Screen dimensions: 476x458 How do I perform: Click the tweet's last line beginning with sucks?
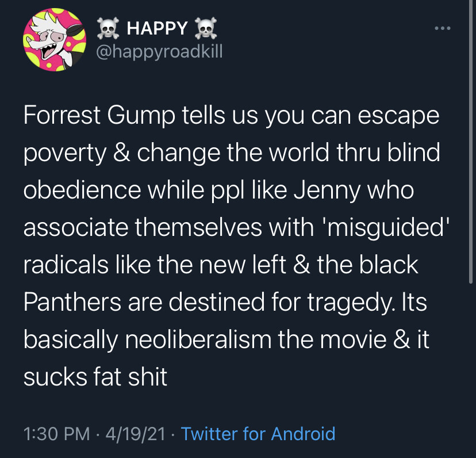[95, 377]
